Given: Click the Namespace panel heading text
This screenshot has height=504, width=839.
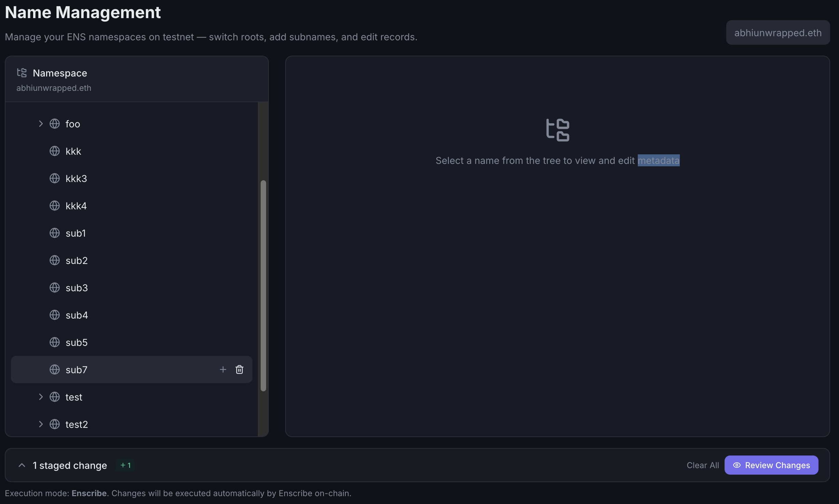Looking at the screenshot, I should 60,73.
